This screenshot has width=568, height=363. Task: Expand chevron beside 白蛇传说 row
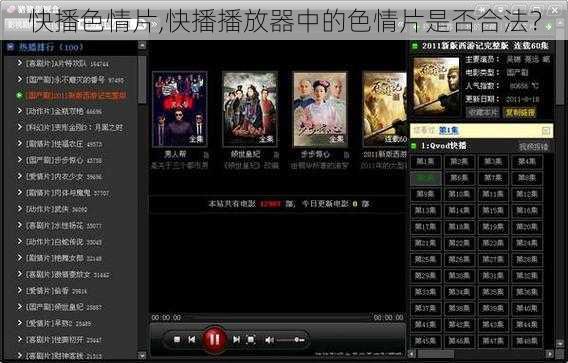20,241
